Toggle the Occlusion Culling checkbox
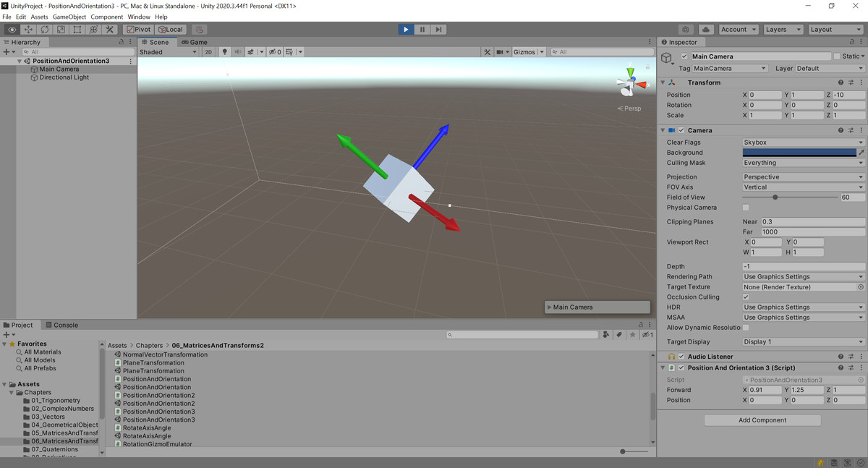This screenshot has width=868, height=468. pyautogui.click(x=746, y=297)
